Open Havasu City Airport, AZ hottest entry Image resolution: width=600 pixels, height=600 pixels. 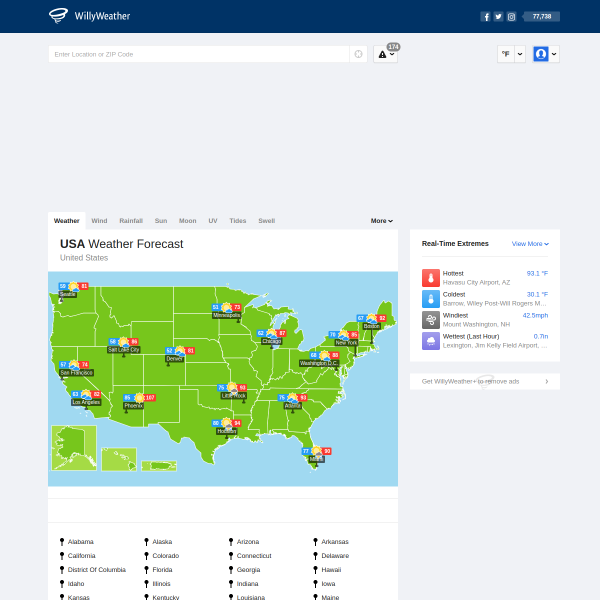[x=485, y=278]
